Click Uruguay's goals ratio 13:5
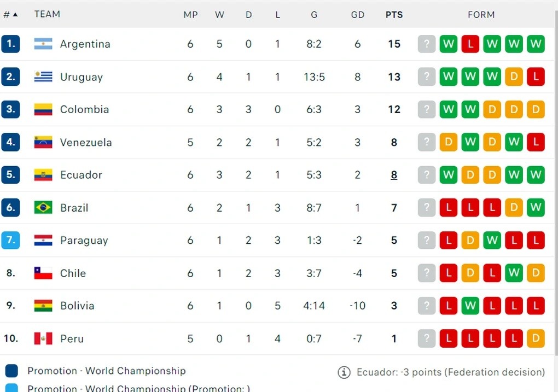The image size is (558, 392). [x=314, y=77]
